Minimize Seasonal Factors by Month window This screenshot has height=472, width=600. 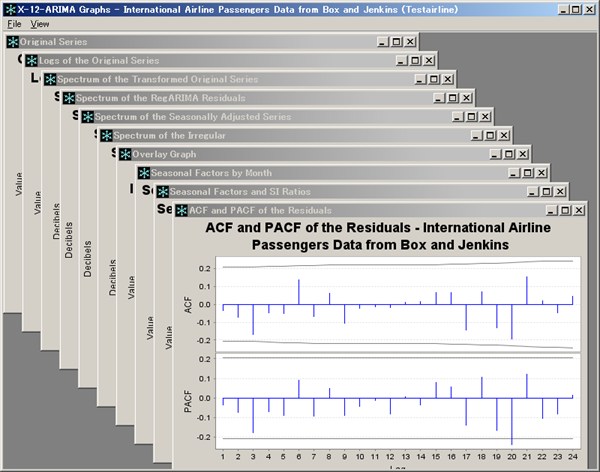(x=514, y=173)
